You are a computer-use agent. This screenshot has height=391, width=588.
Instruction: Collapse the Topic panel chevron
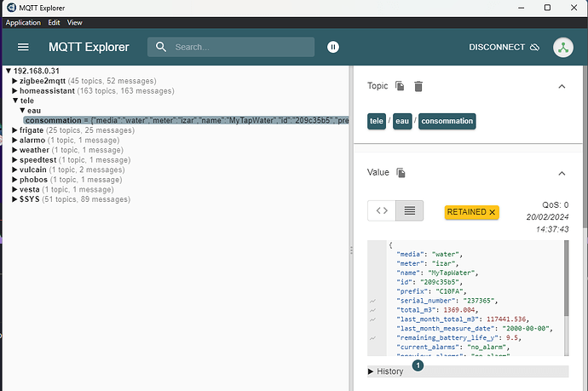[x=562, y=87]
